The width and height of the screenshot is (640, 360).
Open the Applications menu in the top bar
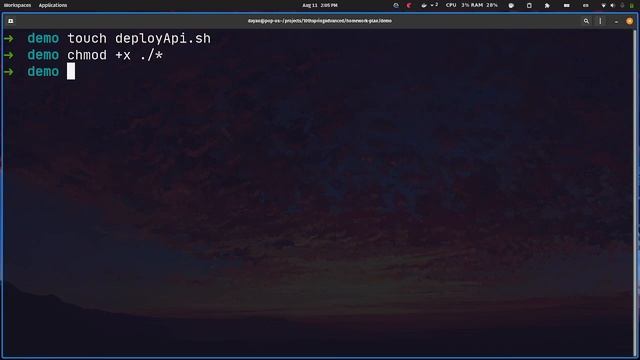tap(53, 5)
